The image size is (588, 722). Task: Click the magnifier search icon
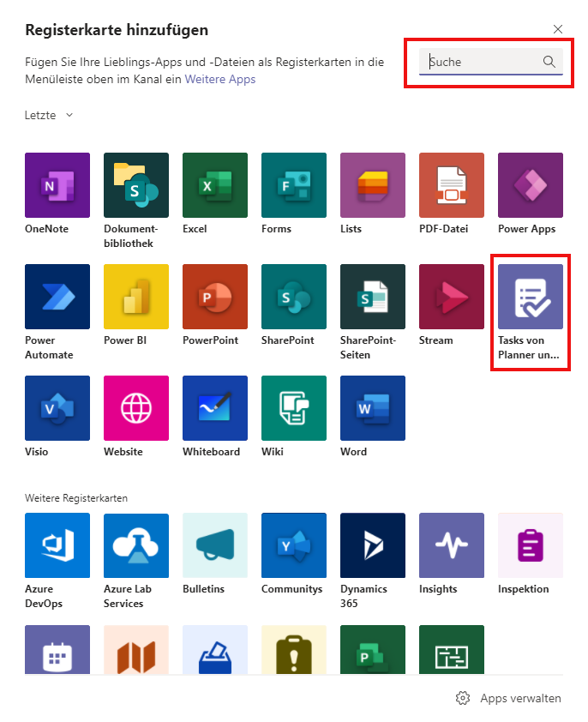pos(549,61)
